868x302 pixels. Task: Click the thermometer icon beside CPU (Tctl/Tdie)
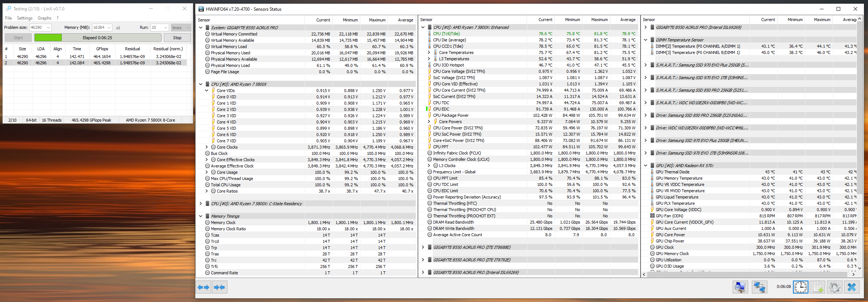[x=429, y=34]
